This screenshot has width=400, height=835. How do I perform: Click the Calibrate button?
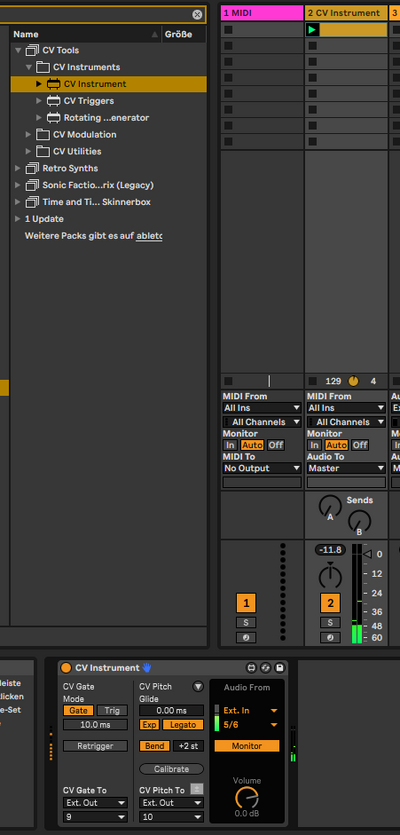tap(172, 769)
